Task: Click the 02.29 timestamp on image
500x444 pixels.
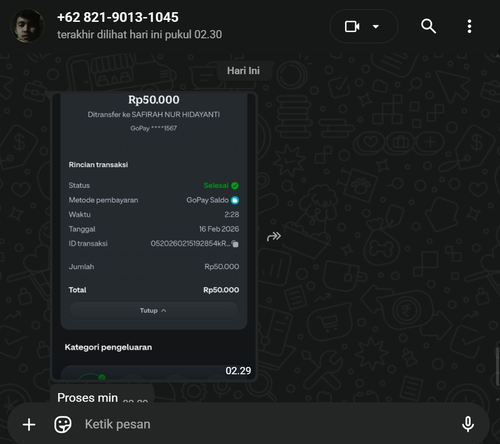Action: [x=238, y=371]
